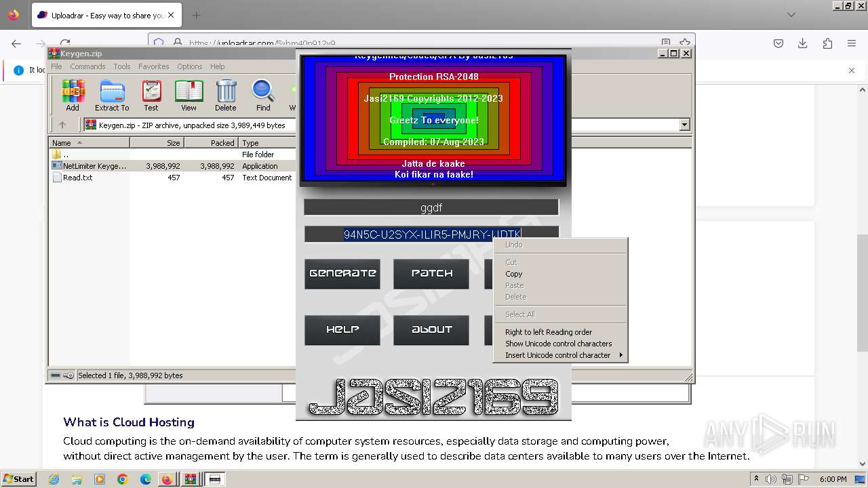Open the WinRAR address path dropdown
868x488 pixels.
click(684, 125)
